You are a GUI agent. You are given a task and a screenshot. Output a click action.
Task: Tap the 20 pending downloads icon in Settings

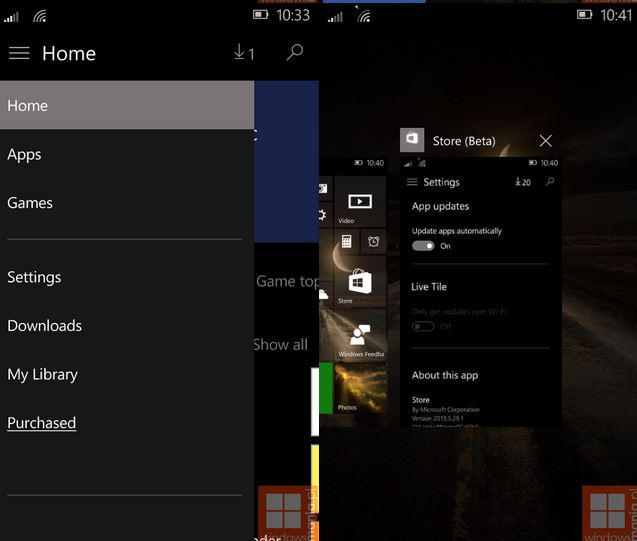pyautogui.click(x=522, y=182)
